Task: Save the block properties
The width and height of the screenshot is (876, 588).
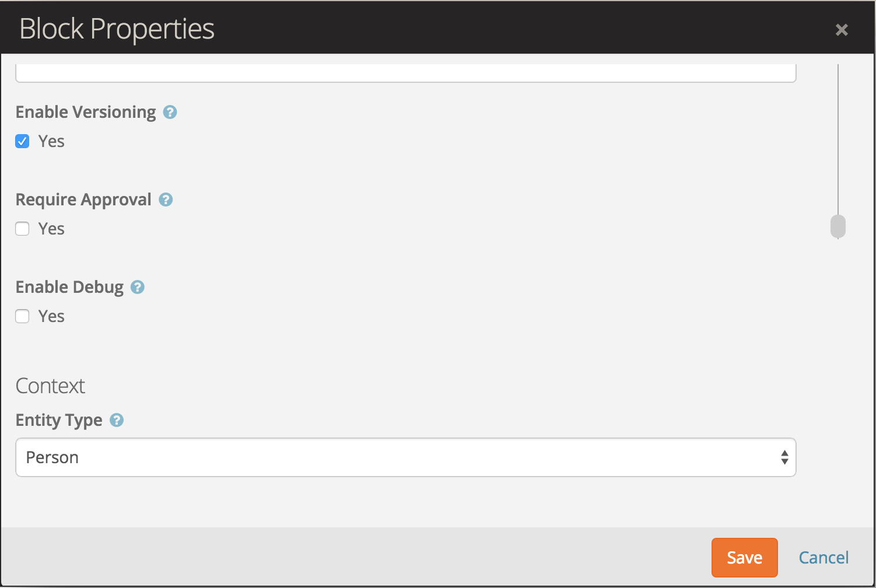Action: 744,557
